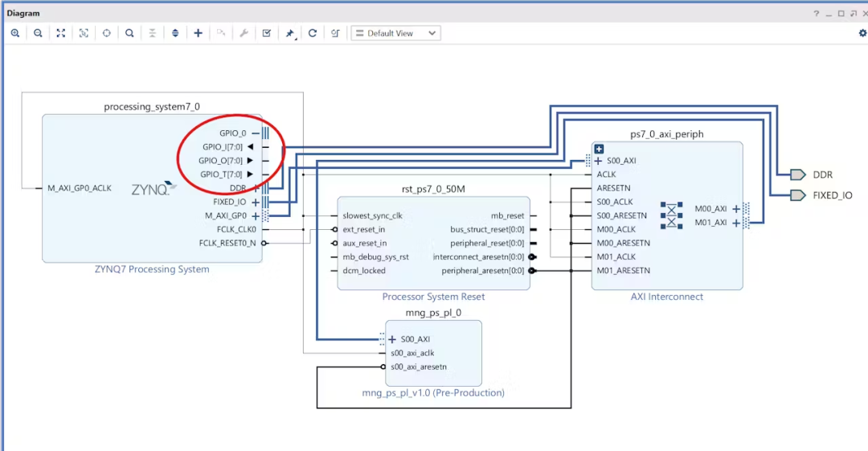The image size is (868, 451).
Task: Select the AXI Interconnect label
Action: pos(666,297)
